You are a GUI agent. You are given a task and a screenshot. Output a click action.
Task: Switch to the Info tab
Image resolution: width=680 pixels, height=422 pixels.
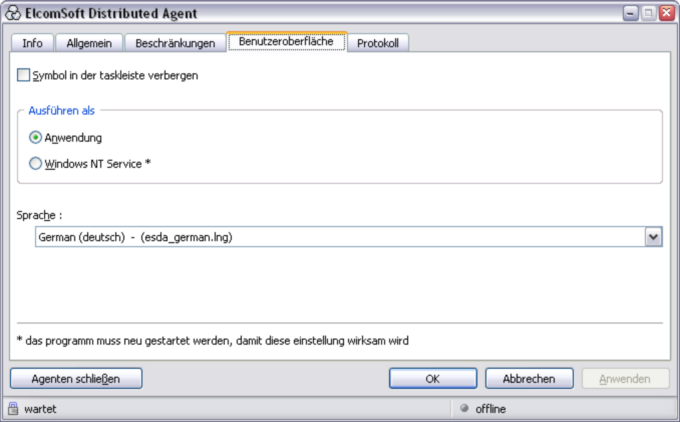coord(33,43)
